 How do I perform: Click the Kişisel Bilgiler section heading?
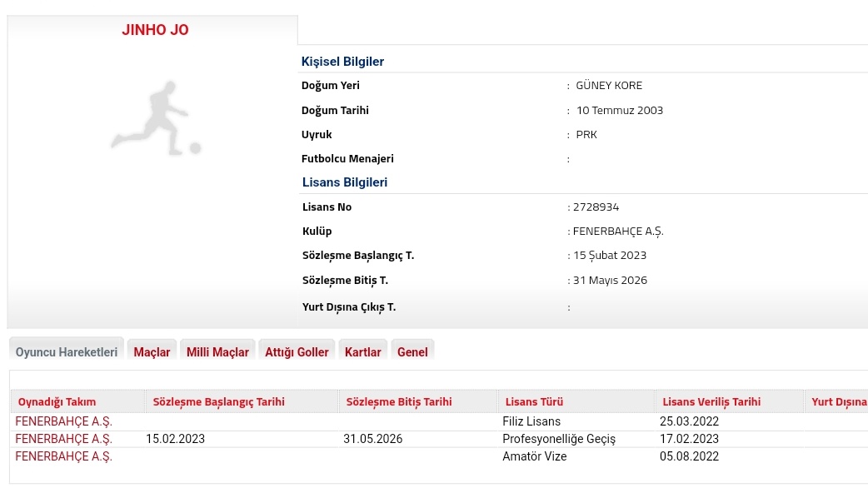click(x=342, y=62)
